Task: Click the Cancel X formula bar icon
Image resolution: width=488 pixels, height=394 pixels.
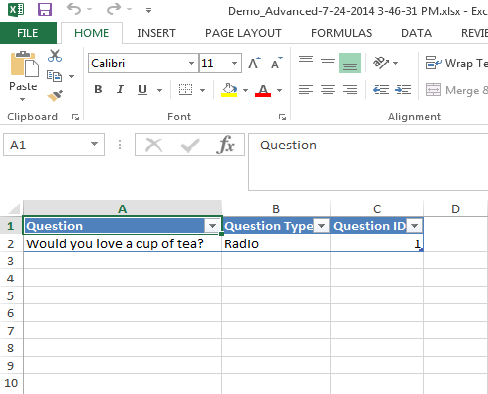Action: coord(154,145)
